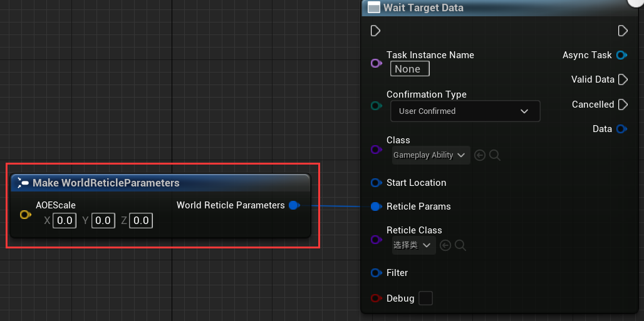The height and width of the screenshot is (321, 644).
Task: Click the Reticle Params label
Action: coord(418,206)
